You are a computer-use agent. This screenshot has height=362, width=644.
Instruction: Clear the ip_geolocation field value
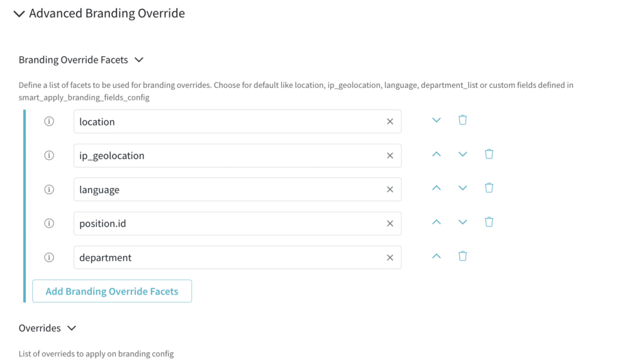[x=390, y=155]
